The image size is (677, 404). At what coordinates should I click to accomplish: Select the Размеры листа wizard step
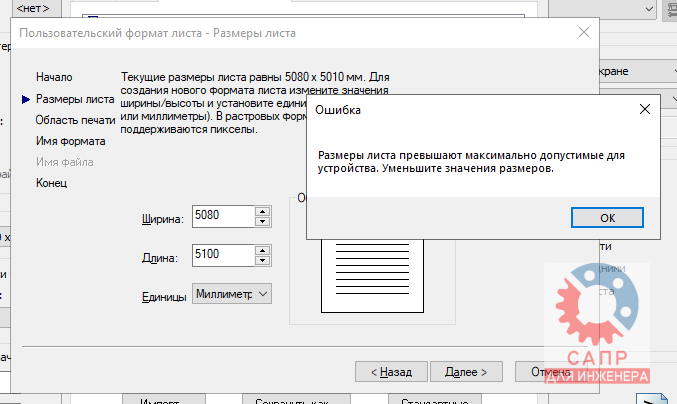(x=75, y=99)
